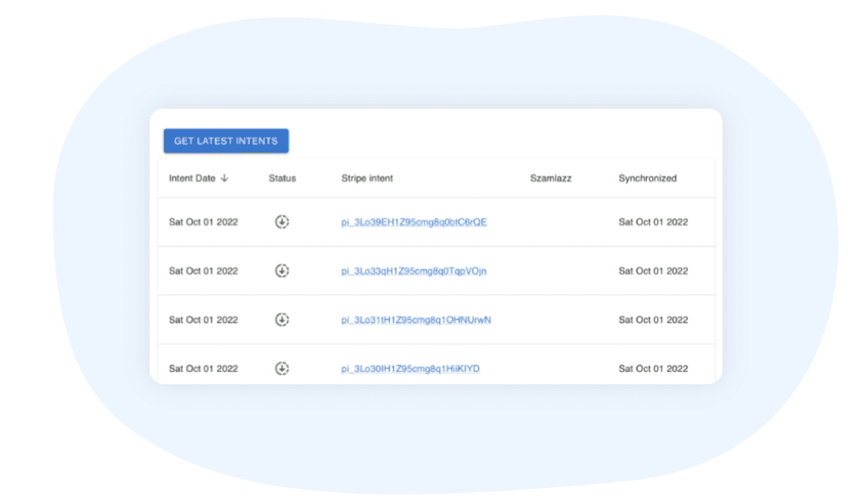Toggle sort arrow next to Intent Date

point(224,178)
